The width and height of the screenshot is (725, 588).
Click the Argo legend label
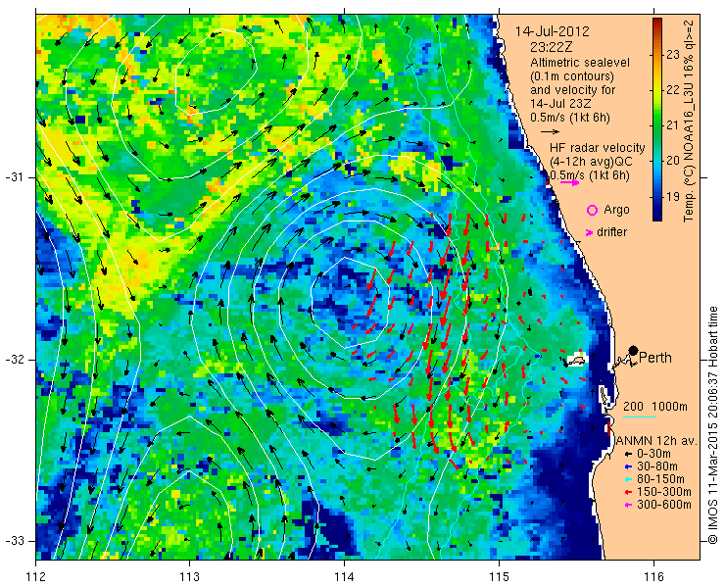coord(616,210)
